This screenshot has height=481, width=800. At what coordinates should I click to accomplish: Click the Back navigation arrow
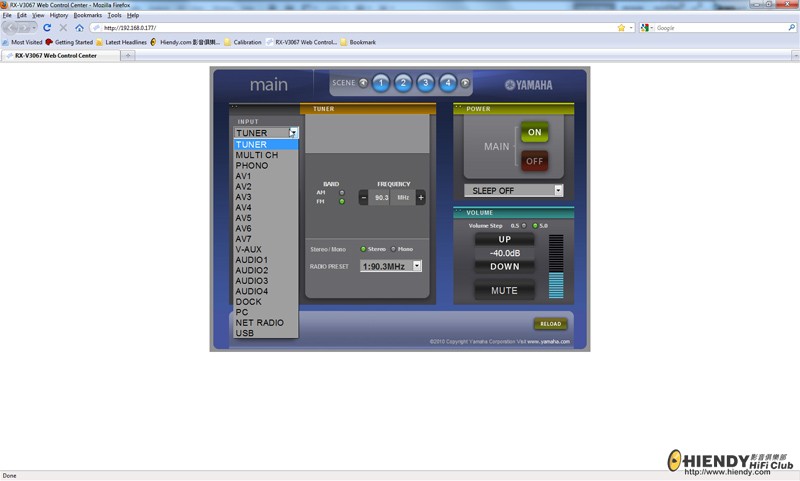(12, 28)
